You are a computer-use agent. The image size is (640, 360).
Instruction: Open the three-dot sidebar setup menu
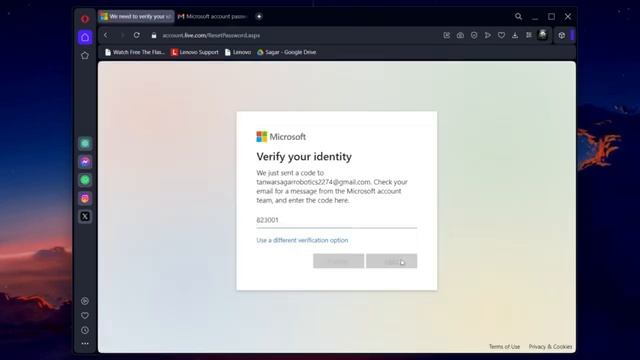click(x=85, y=344)
